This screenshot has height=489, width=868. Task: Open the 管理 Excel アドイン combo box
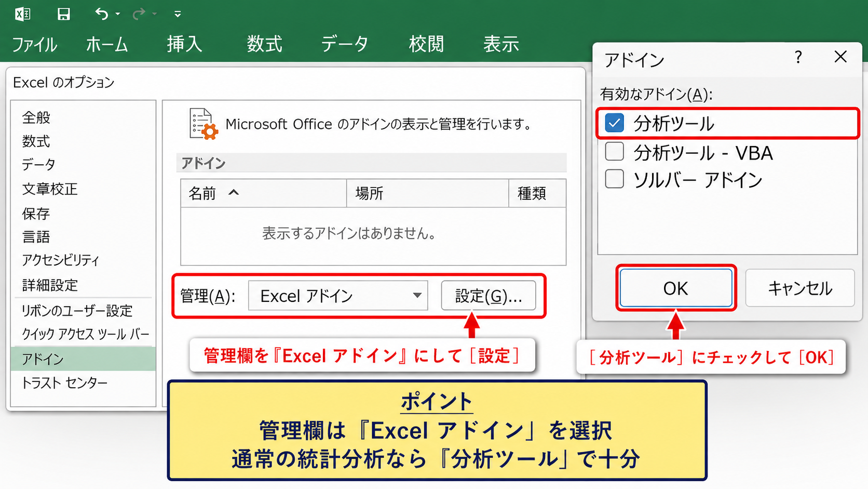[338, 296]
